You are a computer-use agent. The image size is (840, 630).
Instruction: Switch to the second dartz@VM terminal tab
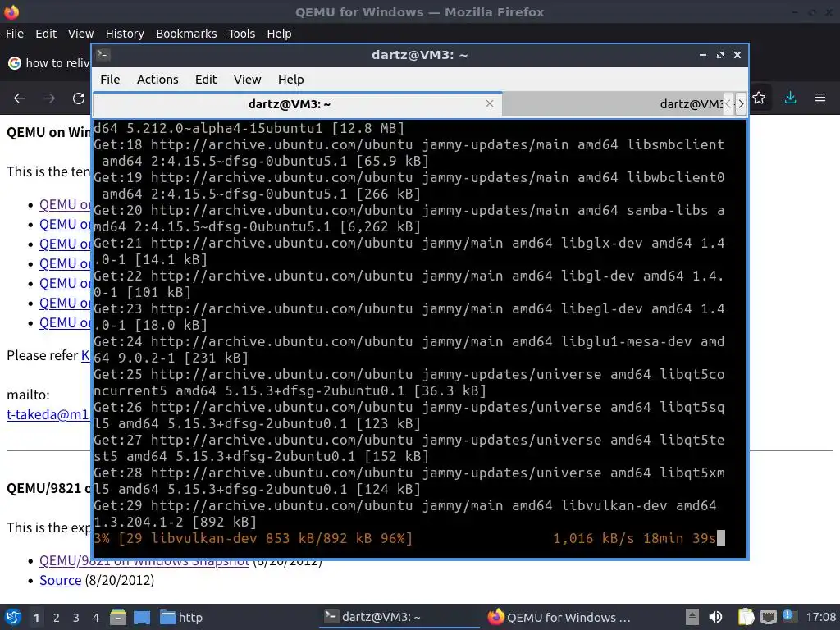click(x=614, y=104)
